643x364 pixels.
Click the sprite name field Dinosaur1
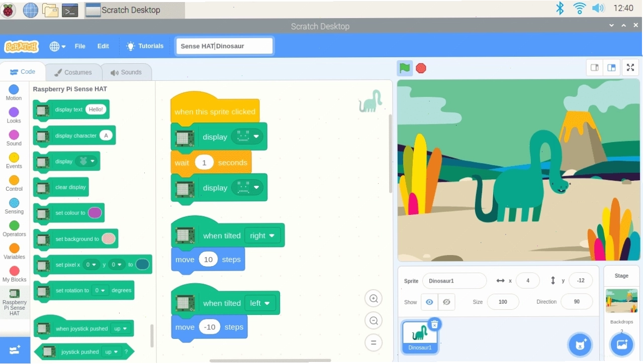pos(454,281)
